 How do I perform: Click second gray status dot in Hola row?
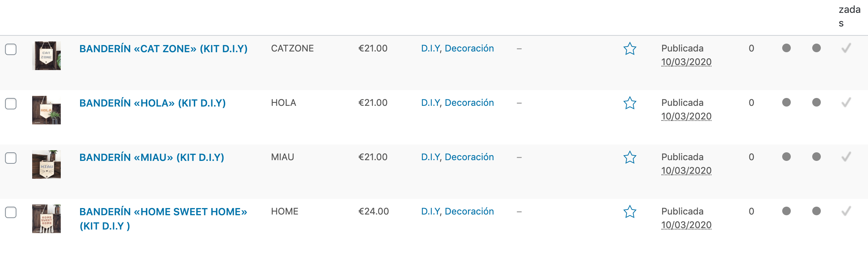pyautogui.click(x=817, y=102)
